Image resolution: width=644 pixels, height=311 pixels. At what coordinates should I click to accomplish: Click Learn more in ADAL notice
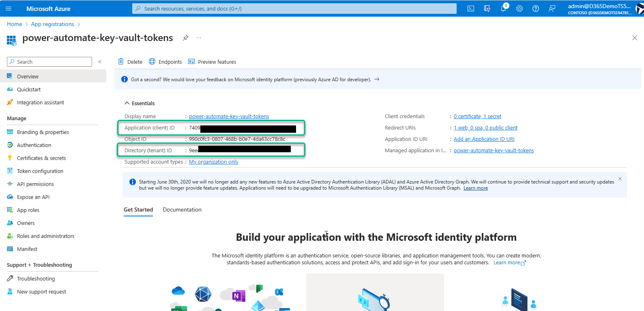[476, 188]
